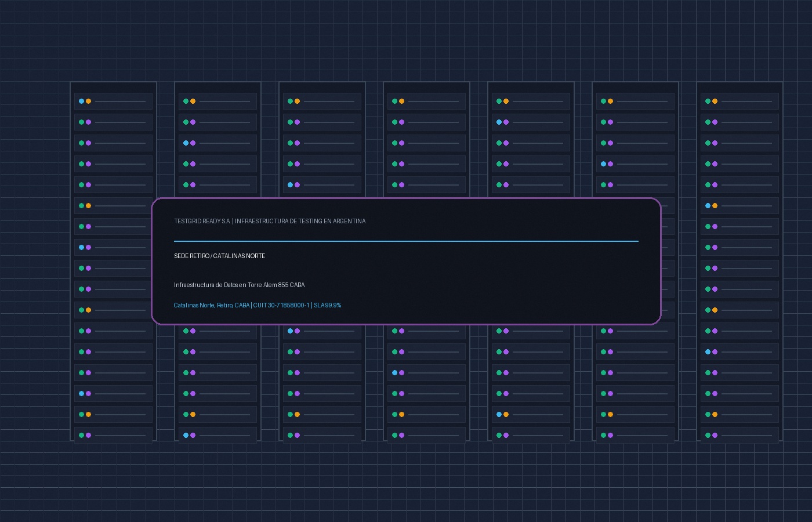Select the 'SEDE RETIRO / CATALINAS NORTE' heading
Image resolution: width=812 pixels, height=522 pixels.
pos(219,256)
